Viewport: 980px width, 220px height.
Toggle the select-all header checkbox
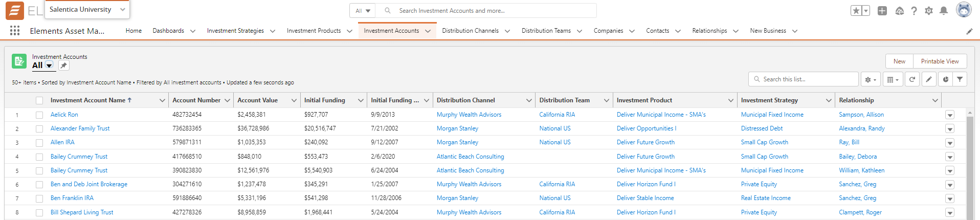point(39,100)
